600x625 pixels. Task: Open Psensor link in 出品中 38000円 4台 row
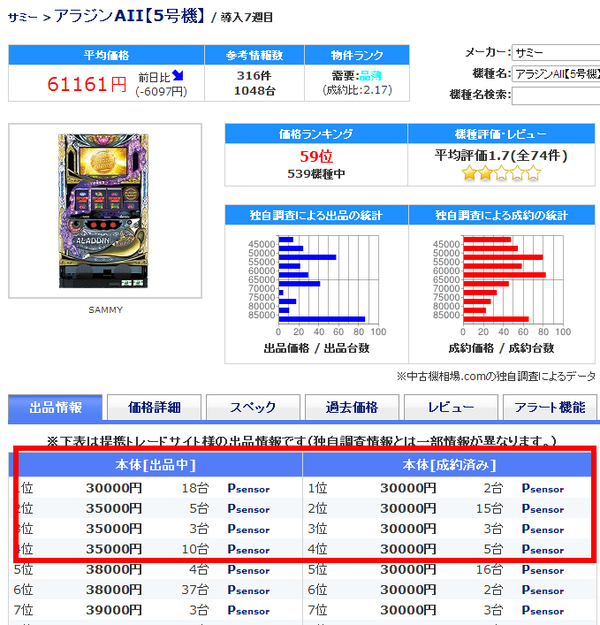[248, 570]
